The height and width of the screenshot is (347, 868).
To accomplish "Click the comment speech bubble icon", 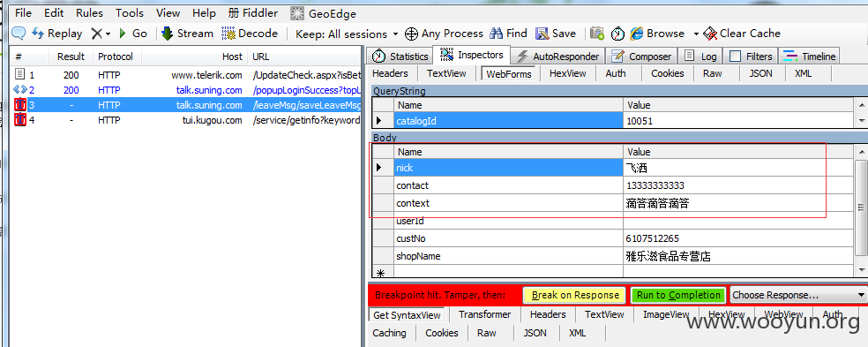I will pyautogui.click(x=19, y=34).
